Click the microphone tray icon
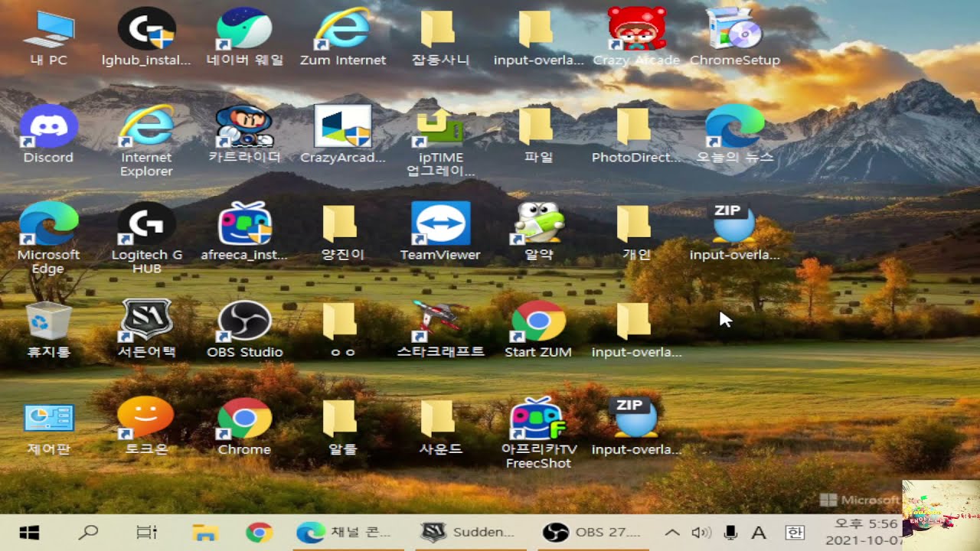Image resolution: width=980 pixels, height=551 pixels. pos(730,533)
